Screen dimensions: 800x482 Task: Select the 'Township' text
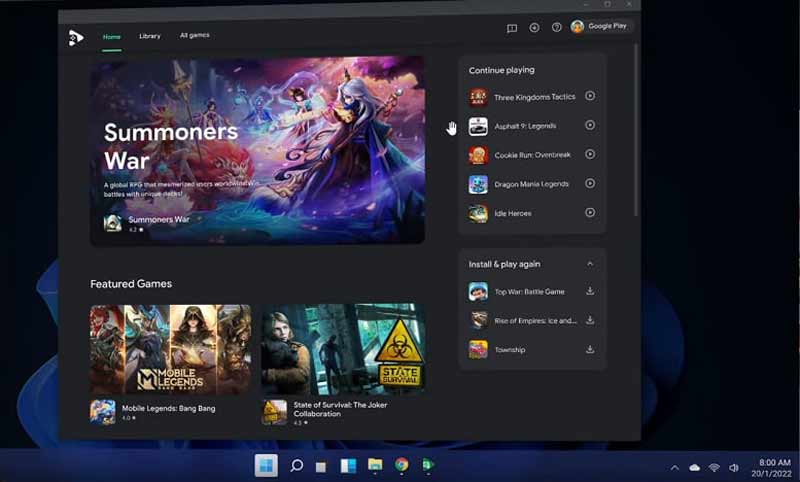510,350
